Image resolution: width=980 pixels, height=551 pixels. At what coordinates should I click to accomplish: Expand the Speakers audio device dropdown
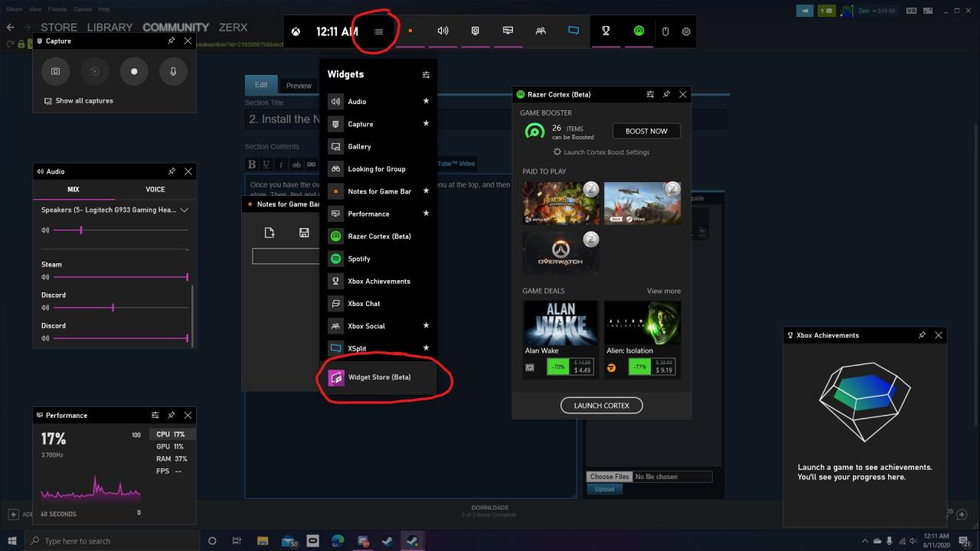(184, 210)
